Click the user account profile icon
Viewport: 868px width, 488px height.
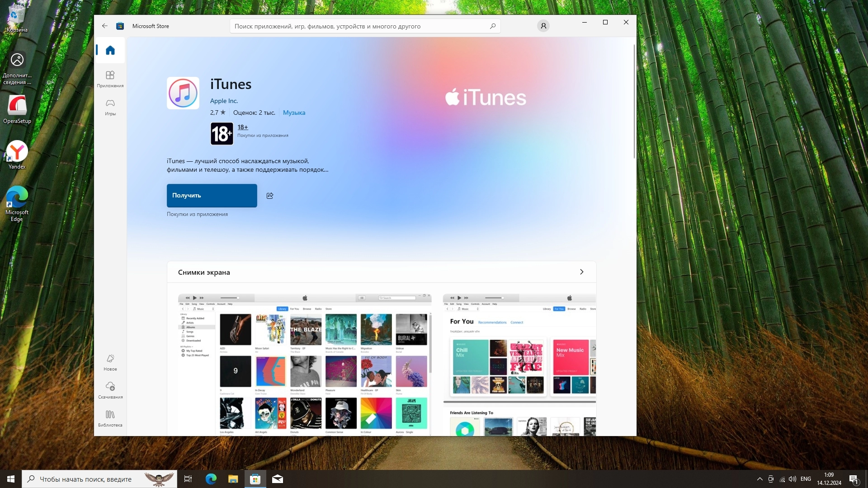pos(543,26)
